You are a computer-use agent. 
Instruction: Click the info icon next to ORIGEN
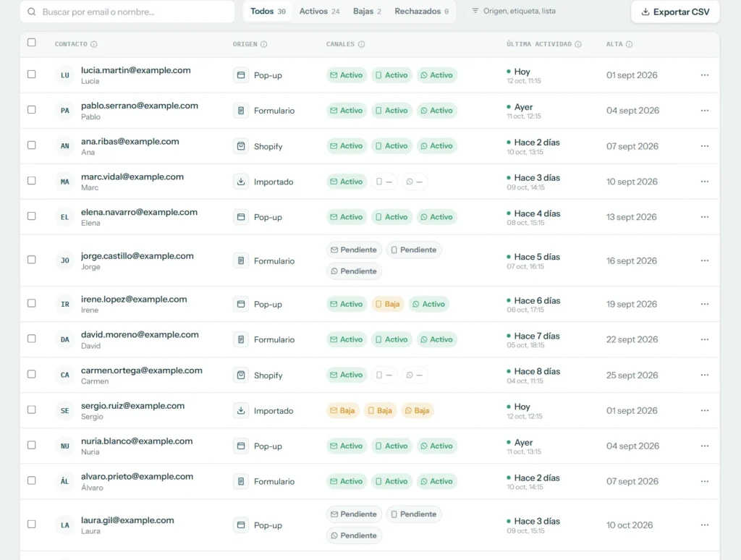point(263,44)
